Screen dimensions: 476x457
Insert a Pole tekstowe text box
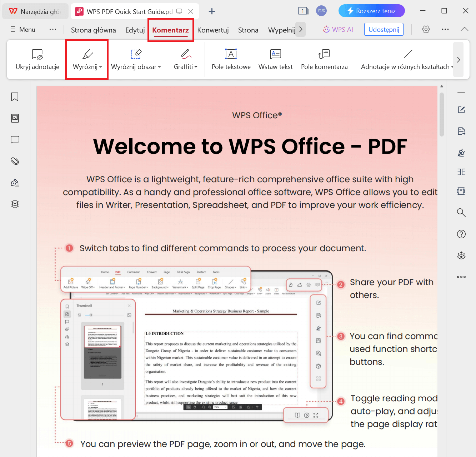click(x=231, y=59)
